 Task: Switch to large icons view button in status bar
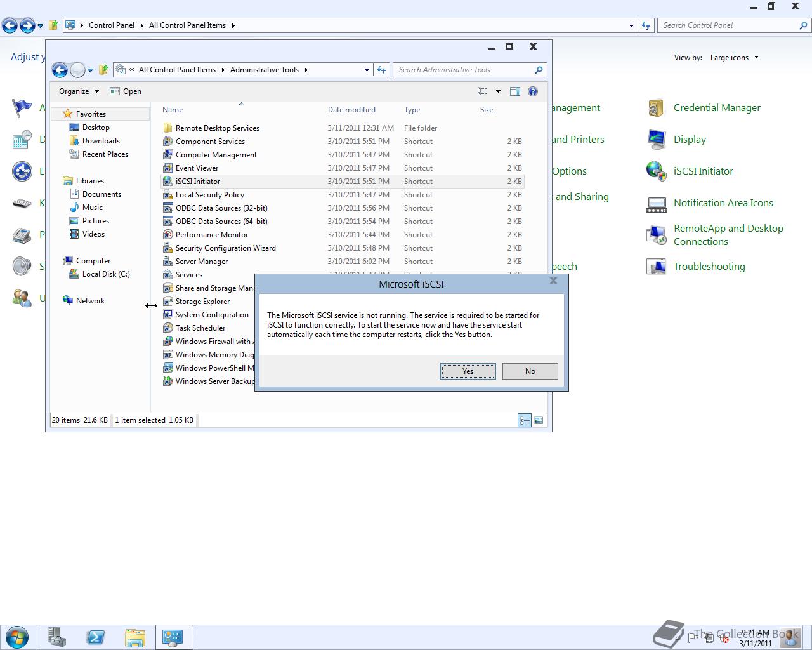coord(539,420)
